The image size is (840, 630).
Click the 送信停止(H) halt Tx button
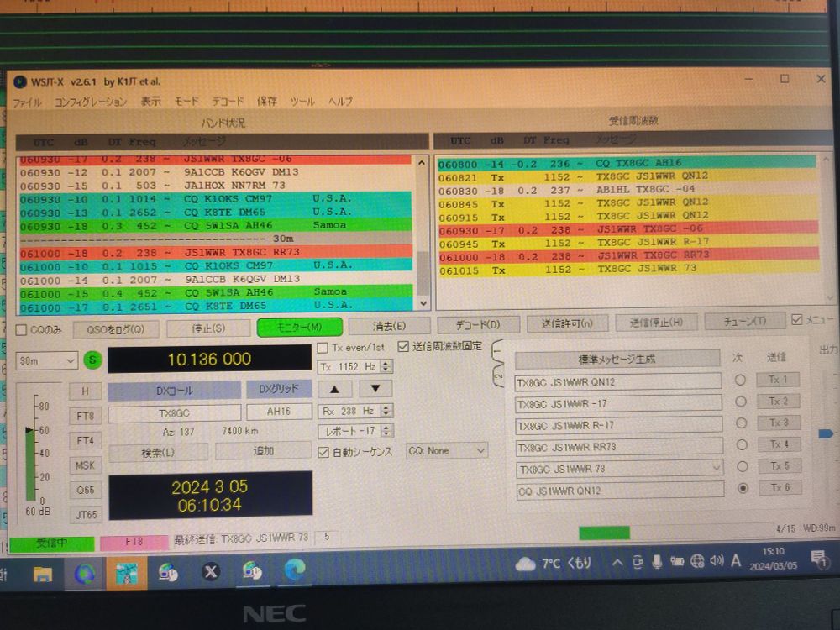[x=656, y=322]
